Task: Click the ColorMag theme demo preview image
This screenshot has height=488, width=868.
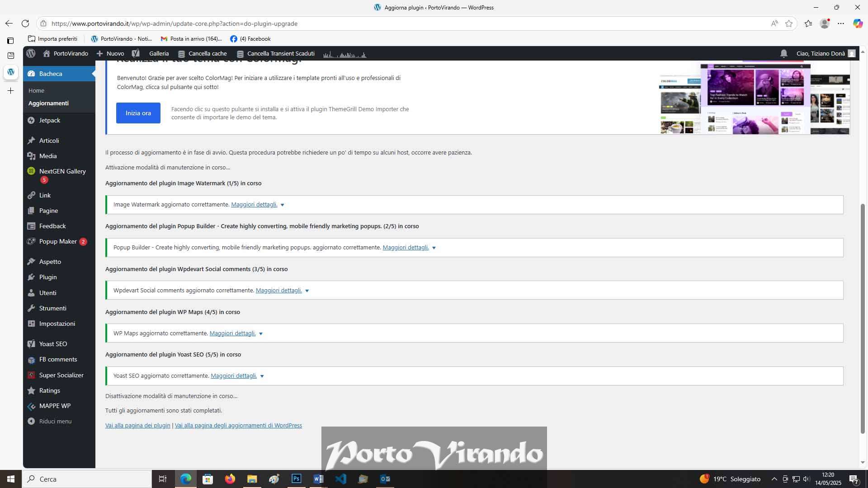Action: coord(754,99)
